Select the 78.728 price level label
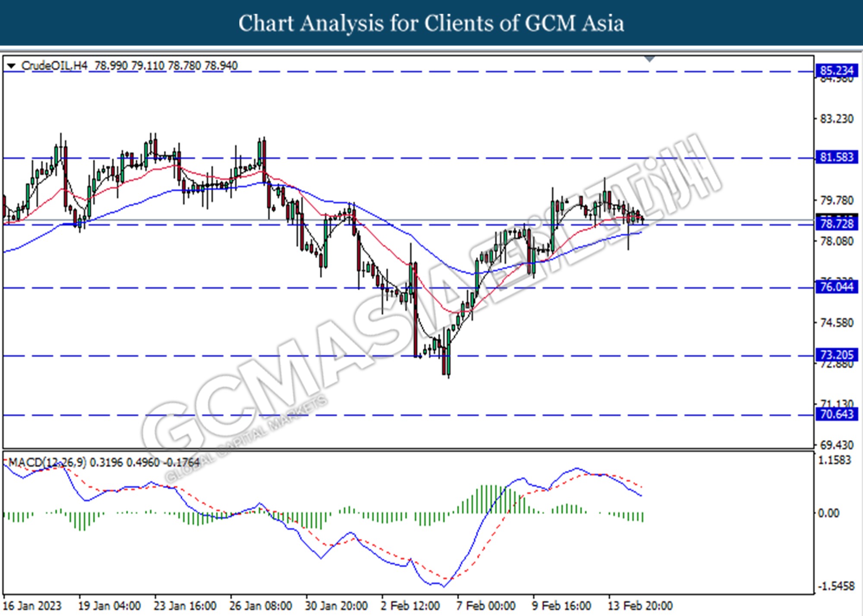The image size is (863, 616). pyautogui.click(x=836, y=224)
